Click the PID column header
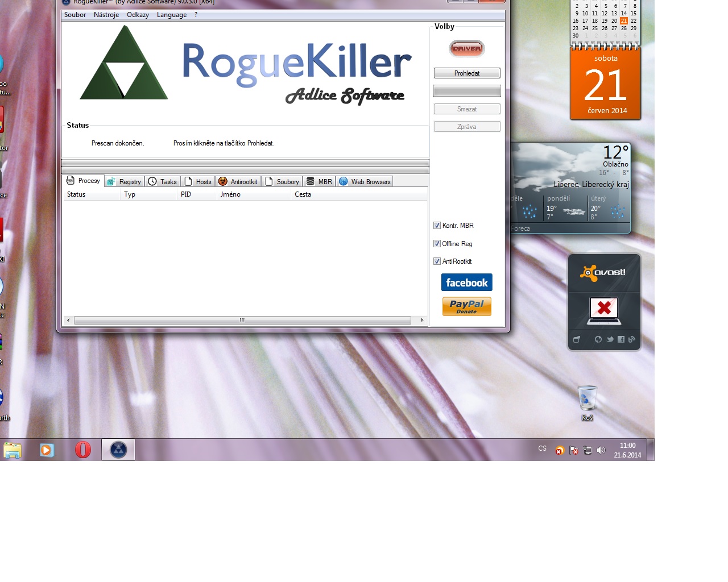This screenshot has width=728, height=582. [x=197, y=194]
